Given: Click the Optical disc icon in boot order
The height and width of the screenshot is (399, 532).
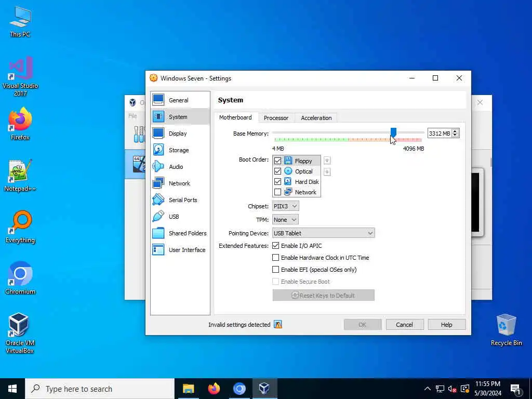Looking at the screenshot, I should click(288, 171).
